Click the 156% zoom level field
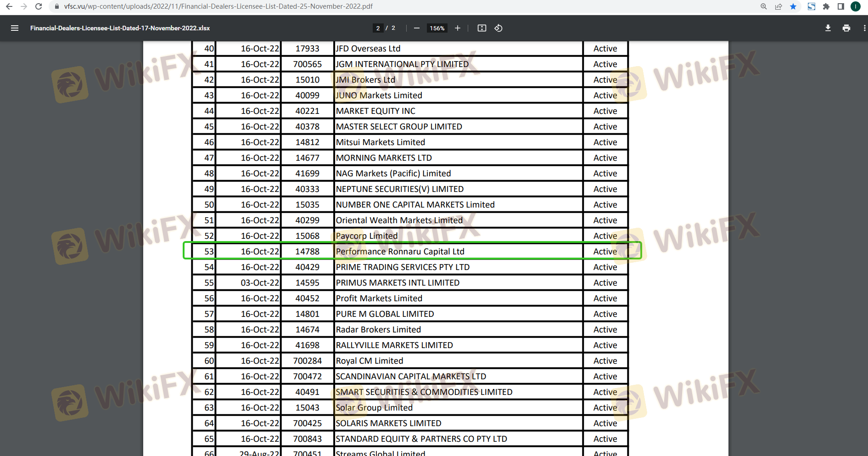868x456 pixels. pos(437,28)
